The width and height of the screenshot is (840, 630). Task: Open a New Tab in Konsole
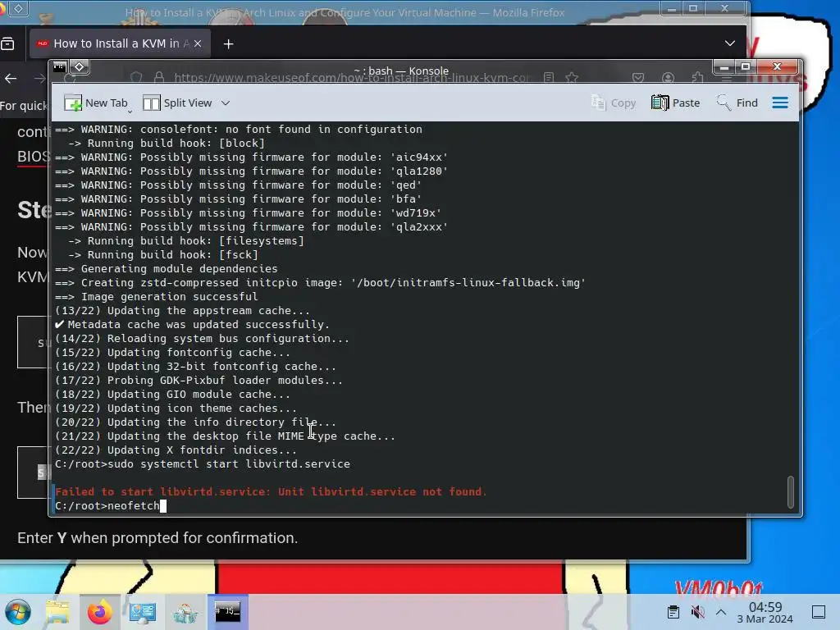pyautogui.click(x=96, y=103)
